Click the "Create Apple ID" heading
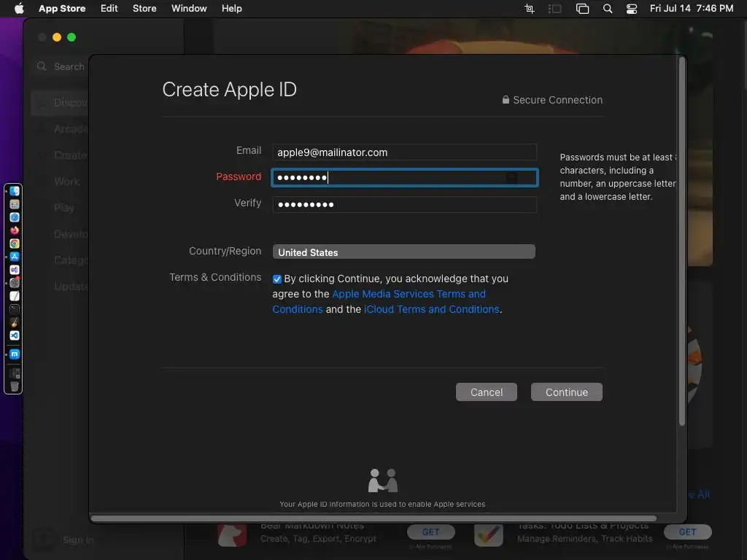 tap(229, 90)
